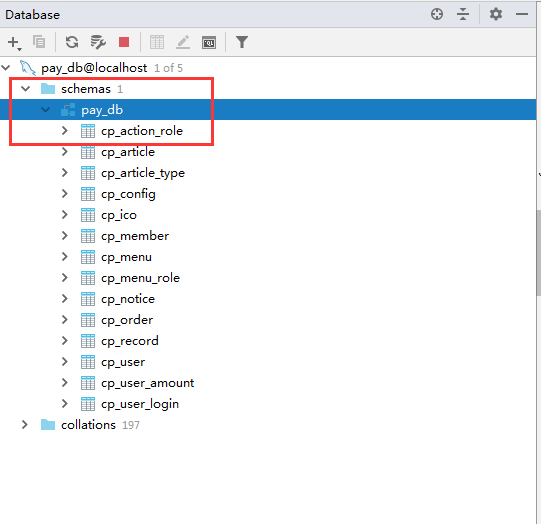
Task: Collapse the pay_db schema node
Action: (46, 110)
